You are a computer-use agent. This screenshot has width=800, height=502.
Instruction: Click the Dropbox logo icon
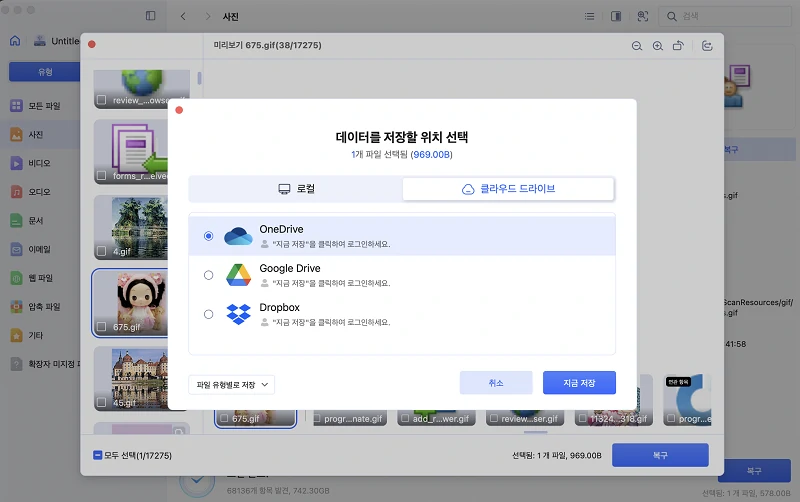[x=238, y=314]
